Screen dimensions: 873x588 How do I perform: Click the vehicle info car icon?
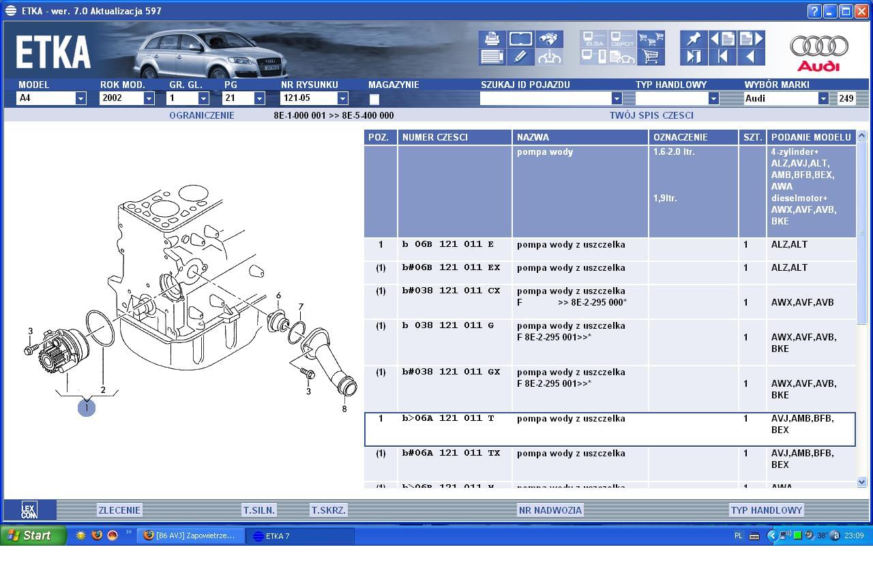coord(549,57)
